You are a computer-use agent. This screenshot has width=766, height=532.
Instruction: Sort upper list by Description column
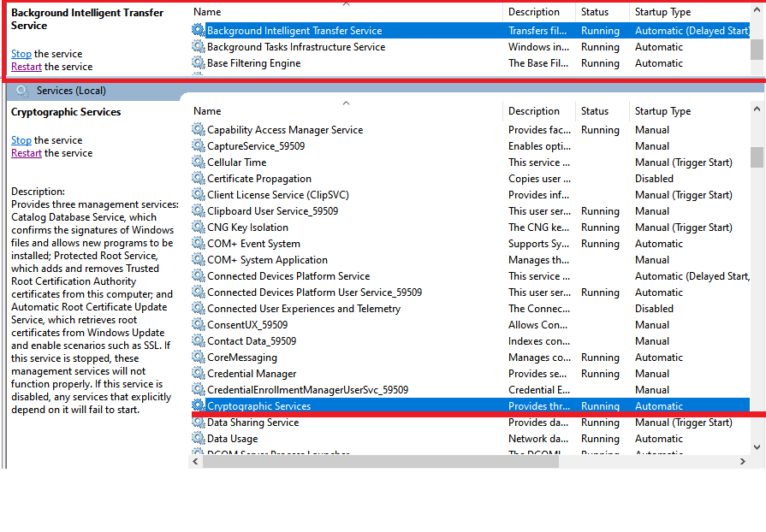539,12
